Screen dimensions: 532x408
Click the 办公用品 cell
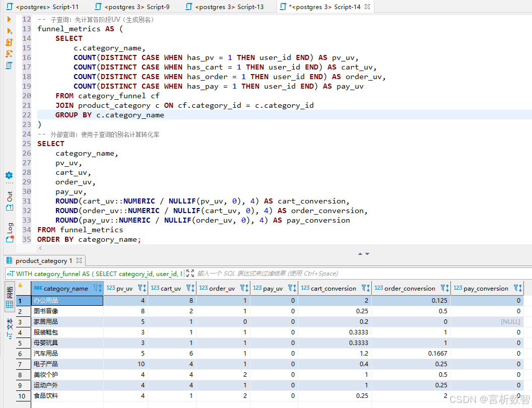[67, 301]
